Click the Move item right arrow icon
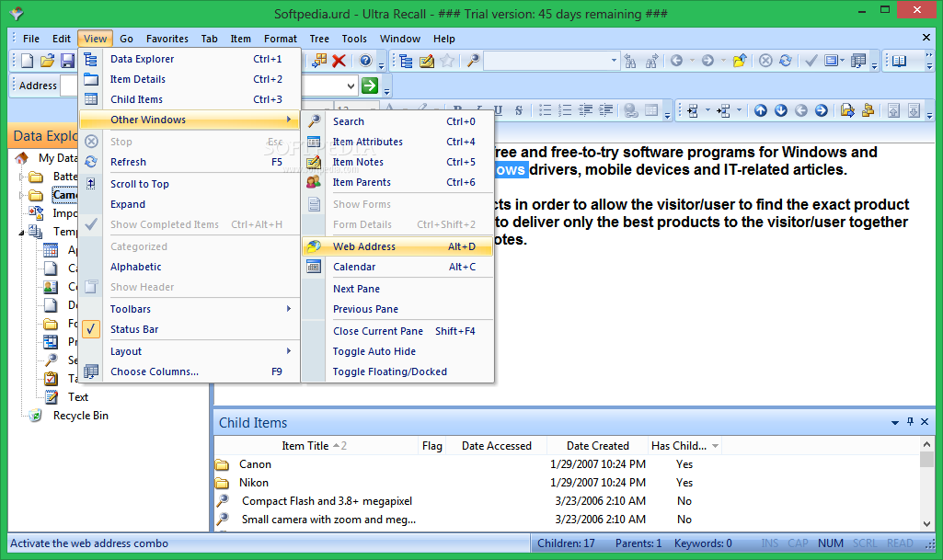The height and width of the screenshot is (560, 943). [x=821, y=110]
